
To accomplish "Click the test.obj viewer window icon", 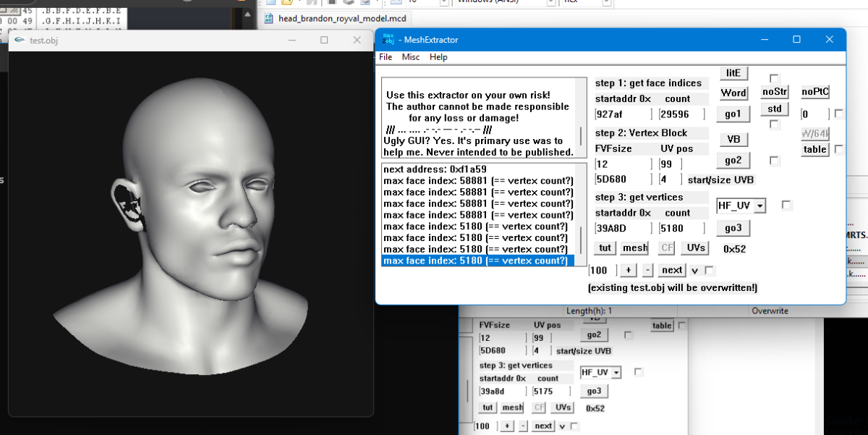I will 20,40.
